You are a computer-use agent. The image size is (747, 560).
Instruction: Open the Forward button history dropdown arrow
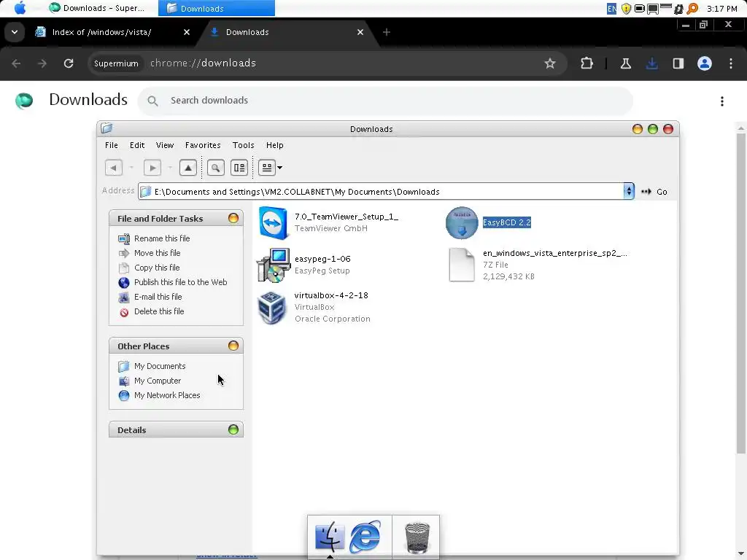[x=170, y=168]
